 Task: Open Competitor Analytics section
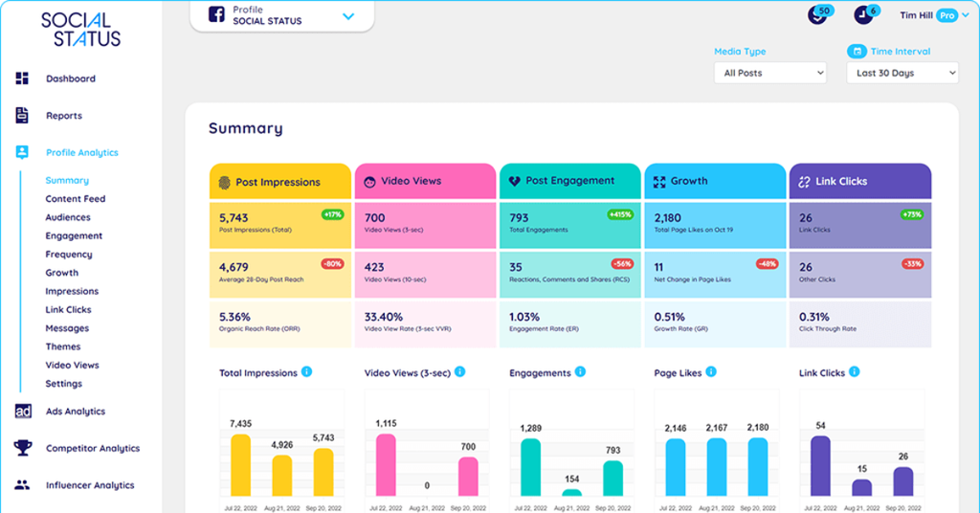coord(93,447)
